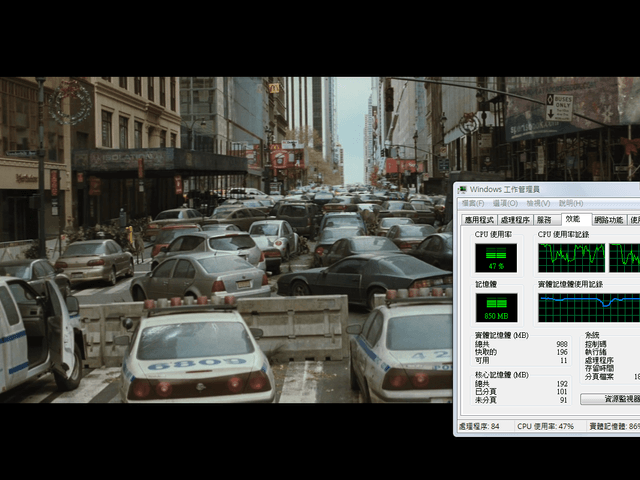Click the 存留時間 label under 系統

click(599, 369)
